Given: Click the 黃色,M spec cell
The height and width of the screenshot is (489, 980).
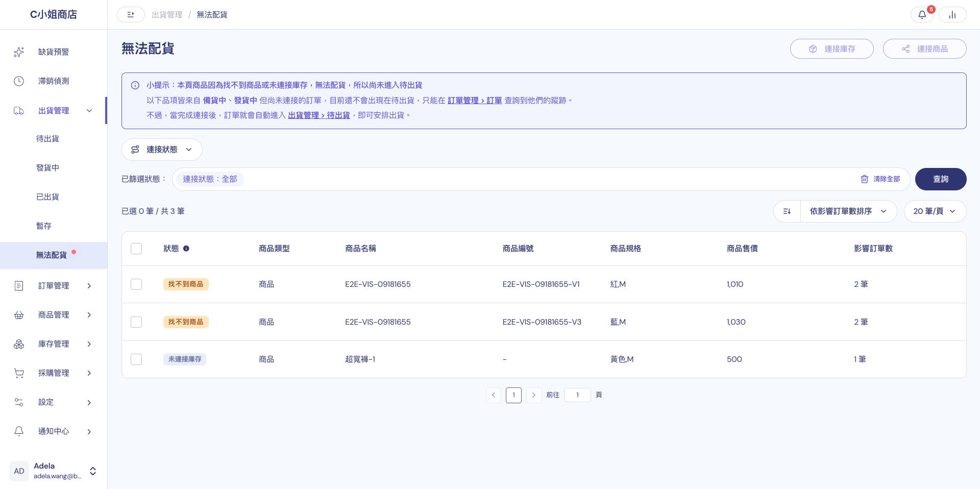Looking at the screenshot, I should click(622, 359).
